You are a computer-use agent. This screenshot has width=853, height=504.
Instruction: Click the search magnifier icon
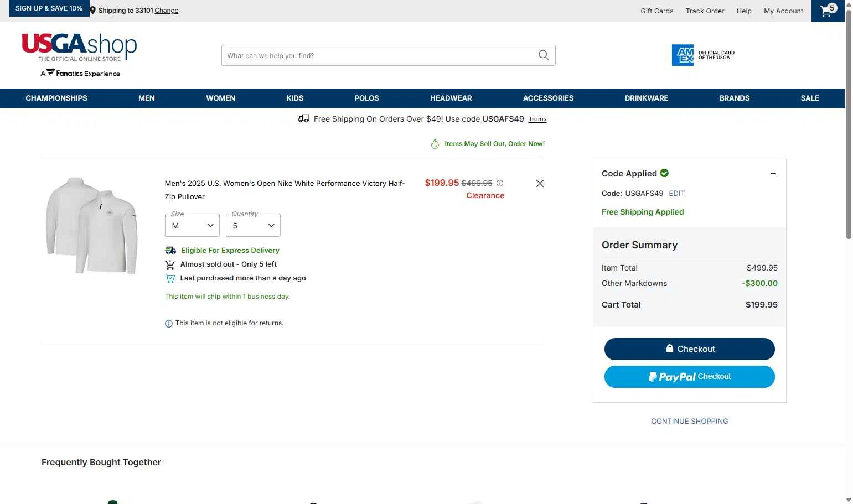(544, 55)
